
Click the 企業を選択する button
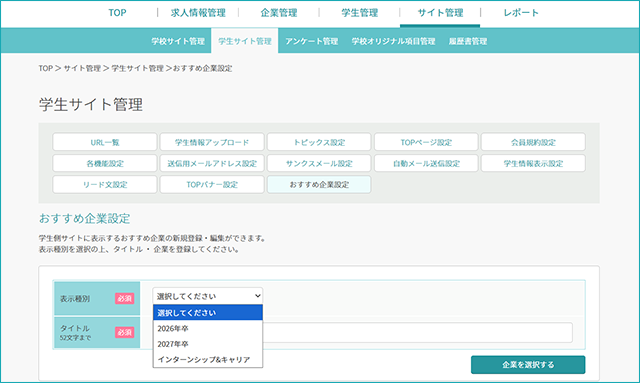click(x=528, y=365)
